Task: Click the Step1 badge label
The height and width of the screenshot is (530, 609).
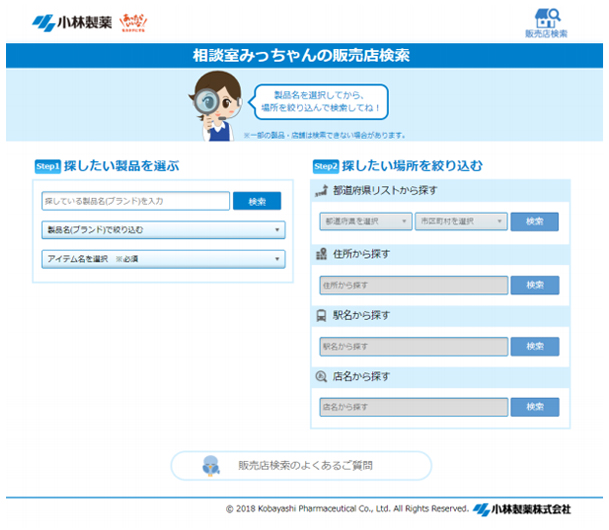Action: tap(48, 167)
